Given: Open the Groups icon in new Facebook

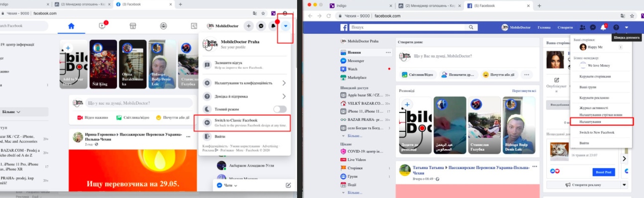Looking at the screenshot, I should point(164,26).
